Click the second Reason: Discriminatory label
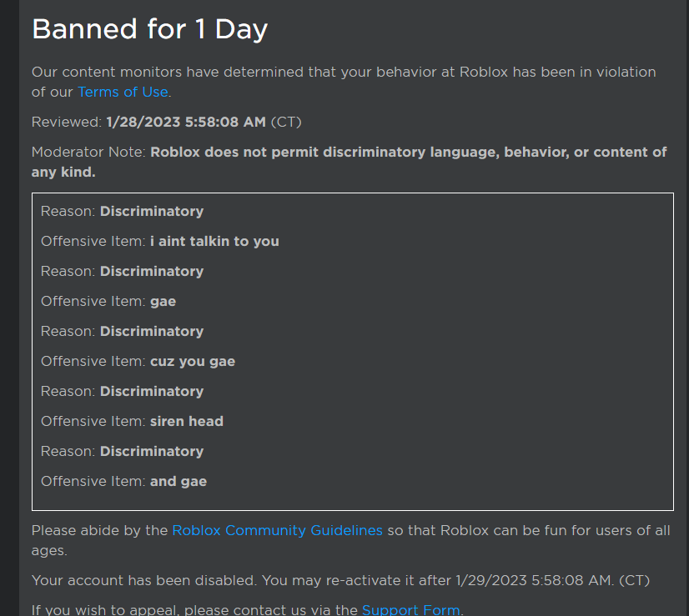 (x=122, y=271)
